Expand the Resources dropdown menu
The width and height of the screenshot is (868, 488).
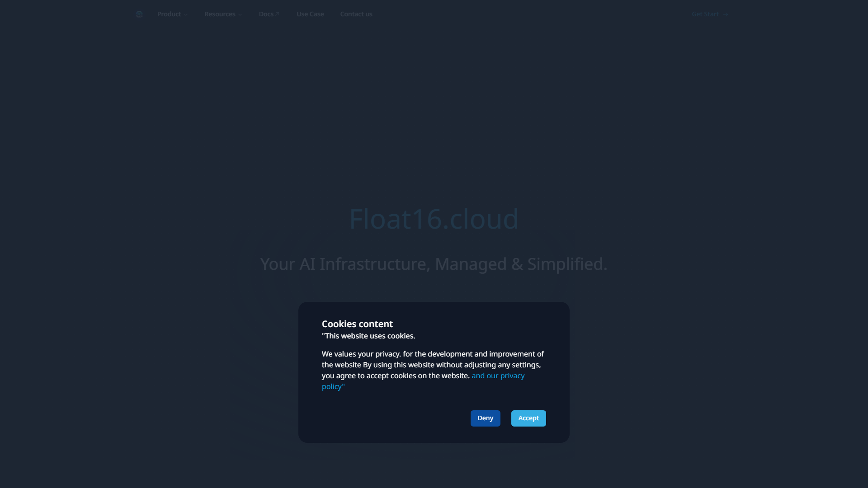(x=223, y=14)
